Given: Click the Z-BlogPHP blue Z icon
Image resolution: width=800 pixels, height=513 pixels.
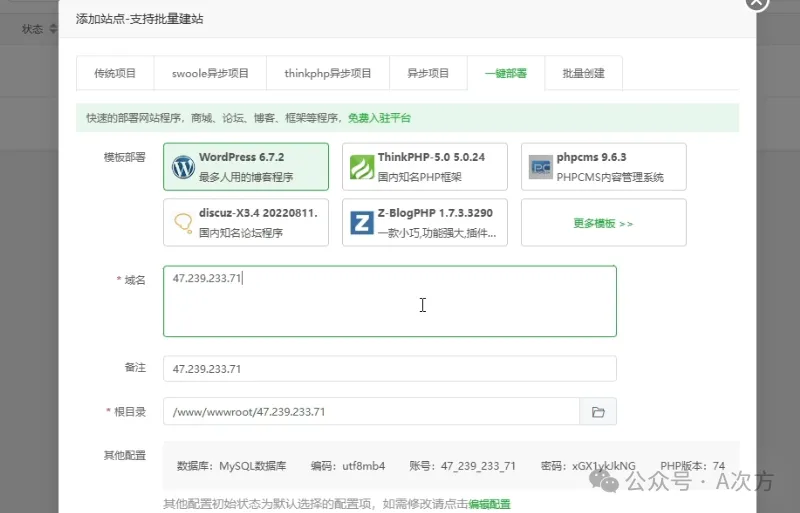Looking at the screenshot, I should (x=362, y=223).
